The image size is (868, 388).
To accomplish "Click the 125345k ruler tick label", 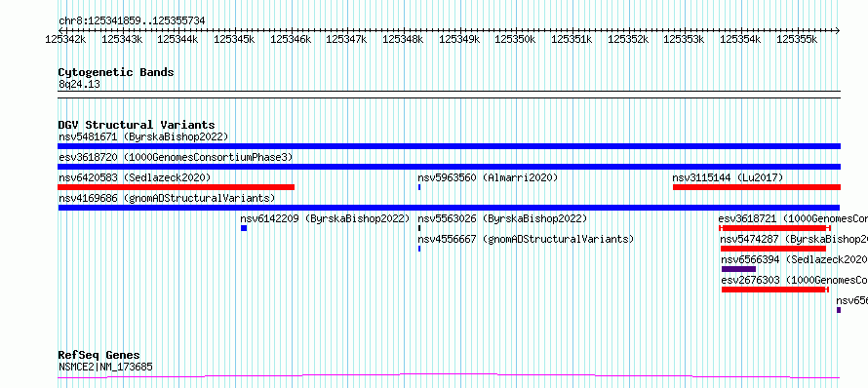I will click(234, 39).
